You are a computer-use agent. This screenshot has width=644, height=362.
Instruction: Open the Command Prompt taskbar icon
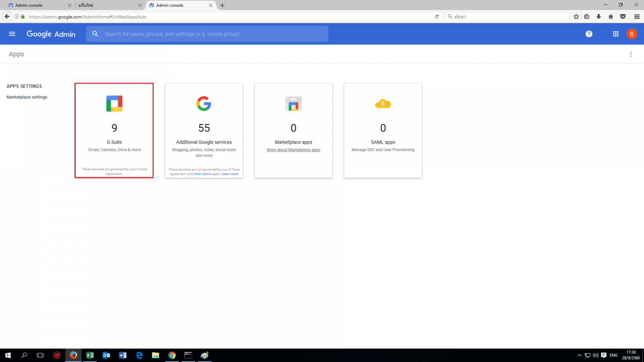188,355
